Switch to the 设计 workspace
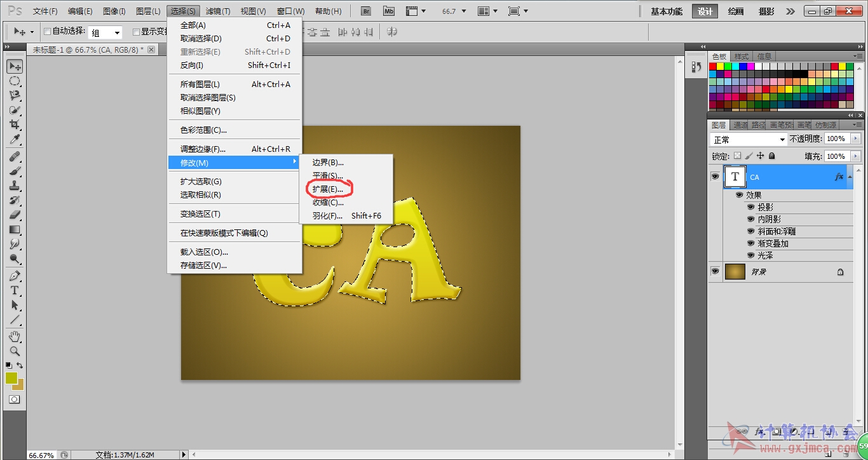This screenshot has height=460, width=868. [705, 11]
